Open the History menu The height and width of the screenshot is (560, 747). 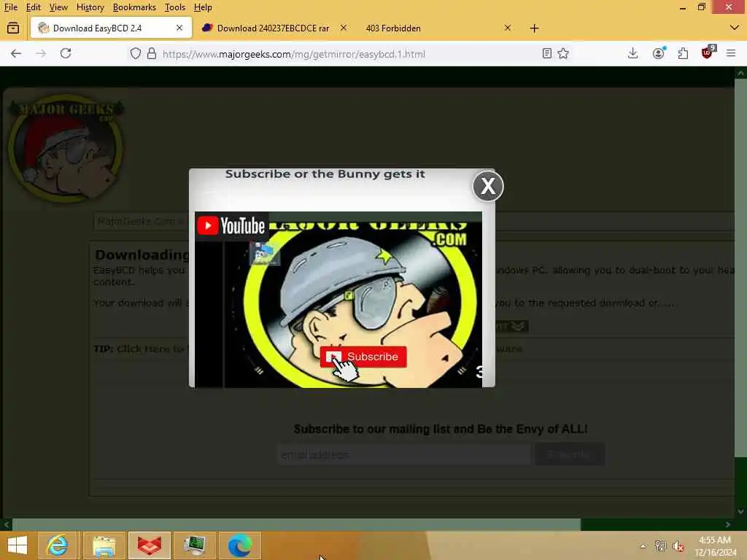(x=90, y=7)
